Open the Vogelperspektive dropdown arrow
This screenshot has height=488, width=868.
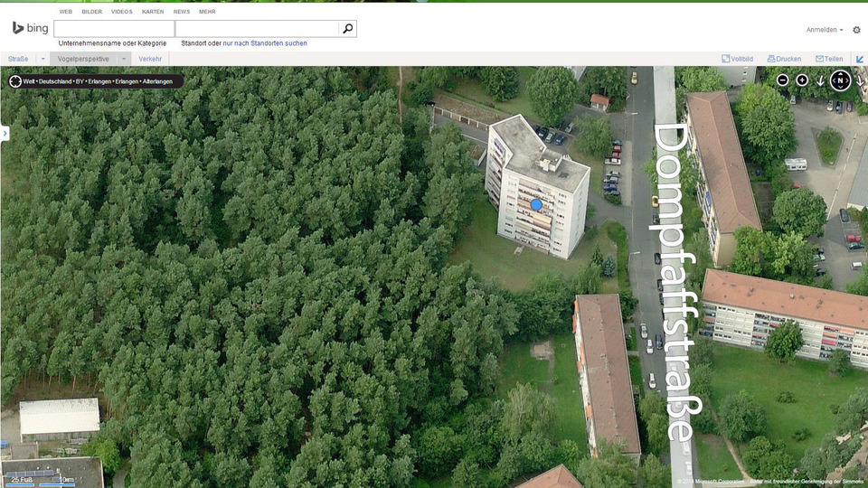click(122, 59)
